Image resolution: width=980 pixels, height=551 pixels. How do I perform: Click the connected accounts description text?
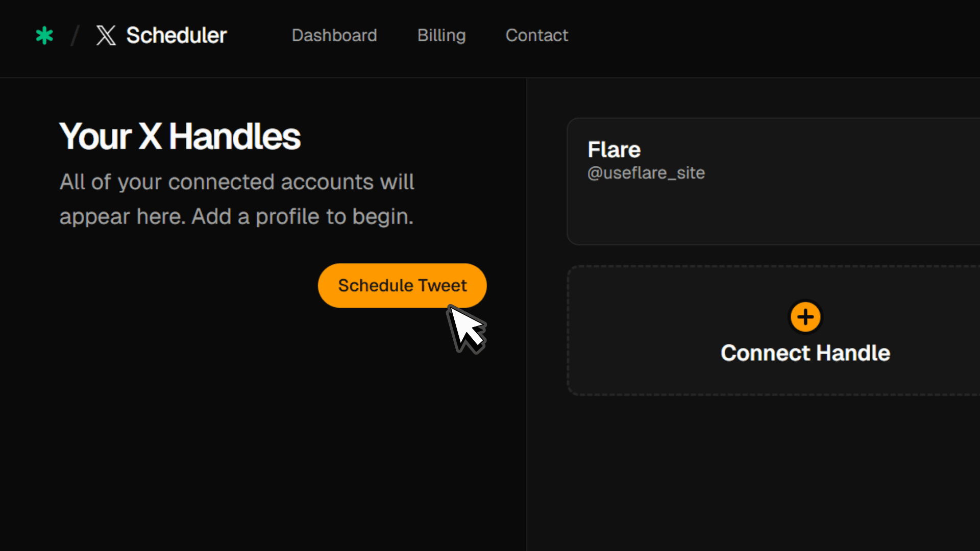point(237,199)
